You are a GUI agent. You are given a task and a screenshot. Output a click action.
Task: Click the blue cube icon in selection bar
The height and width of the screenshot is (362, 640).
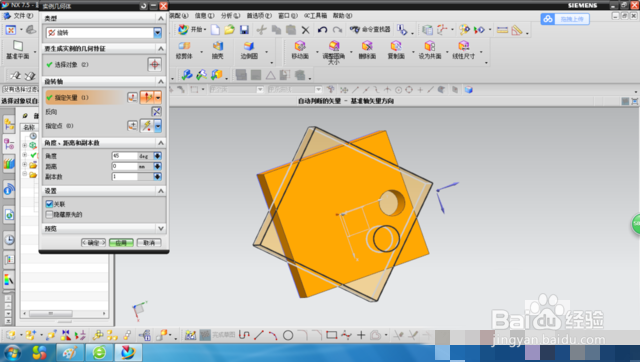[469, 90]
